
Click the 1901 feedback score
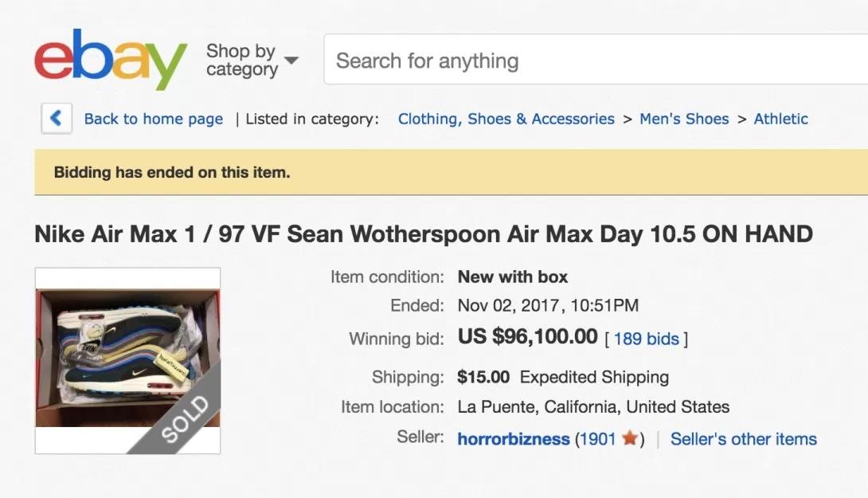[x=597, y=439]
